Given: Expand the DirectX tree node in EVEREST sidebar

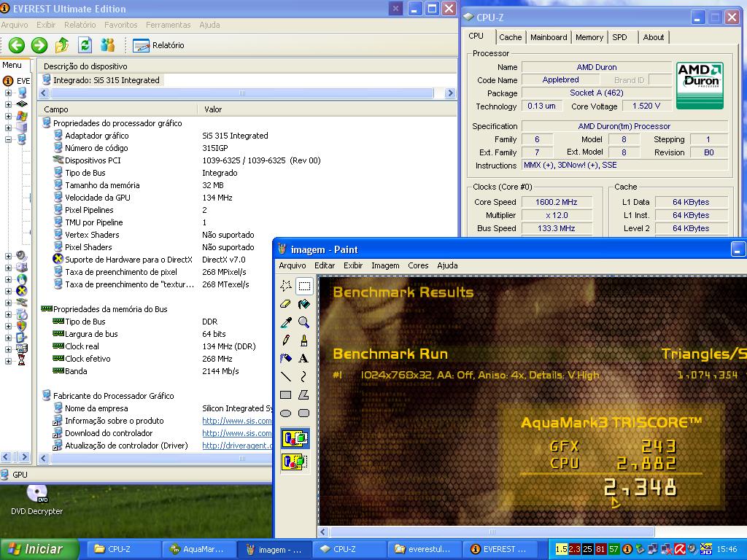Looking at the screenshot, I should tap(8, 291).
